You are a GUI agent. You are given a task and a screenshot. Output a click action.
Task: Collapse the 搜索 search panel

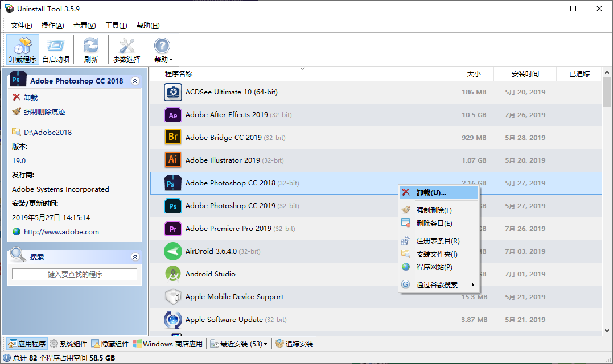click(135, 257)
